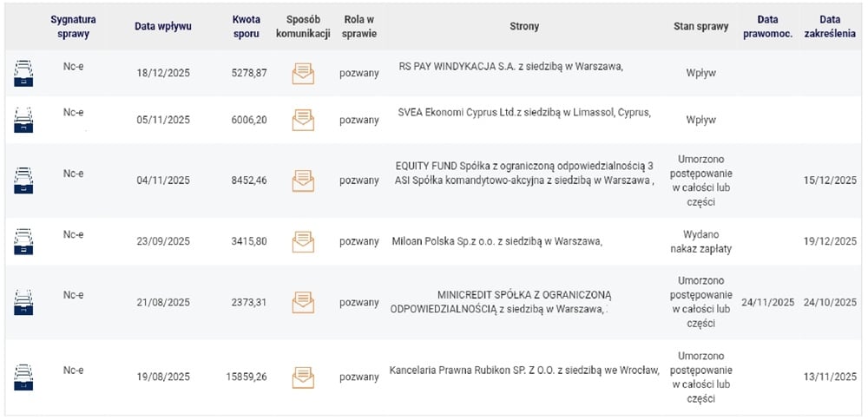Viewport: 868px width, 420px height.
Task: Click envelope icon in EQUITY FUND row
Action: 303,180
